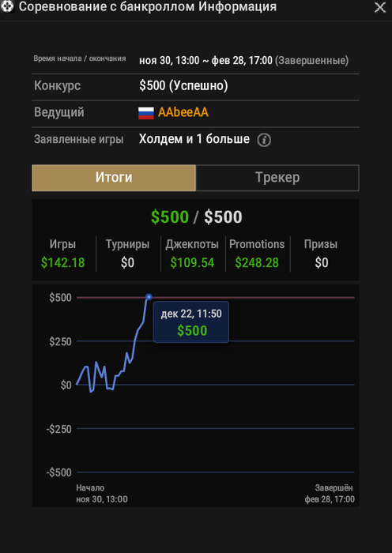Click the Promotions $248.28 stat
The image size is (392, 553).
257,254
